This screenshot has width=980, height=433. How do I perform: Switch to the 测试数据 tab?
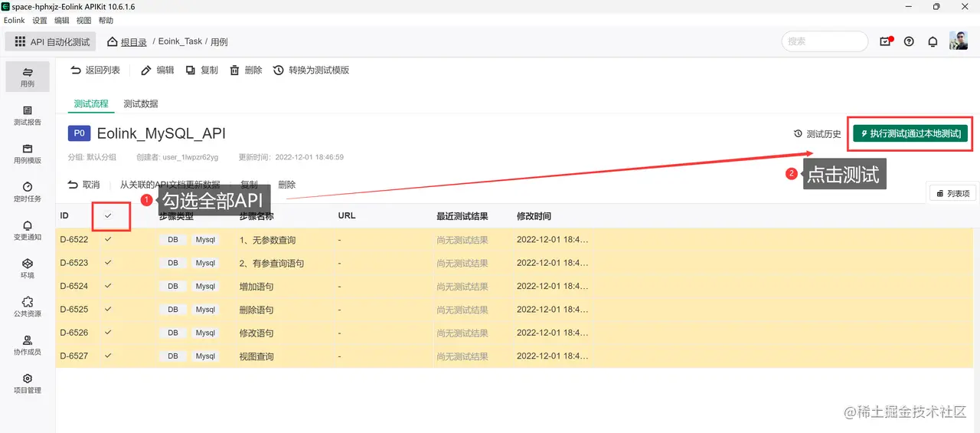pyautogui.click(x=141, y=103)
